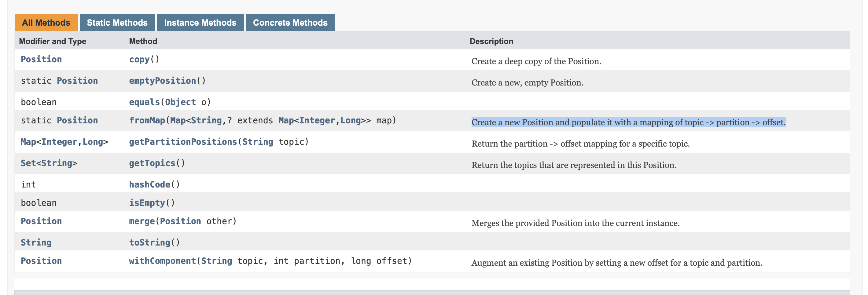The width and height of the screenshot is (868, 295).
Task: Open the copy() method link
Action: click(139, 59)
